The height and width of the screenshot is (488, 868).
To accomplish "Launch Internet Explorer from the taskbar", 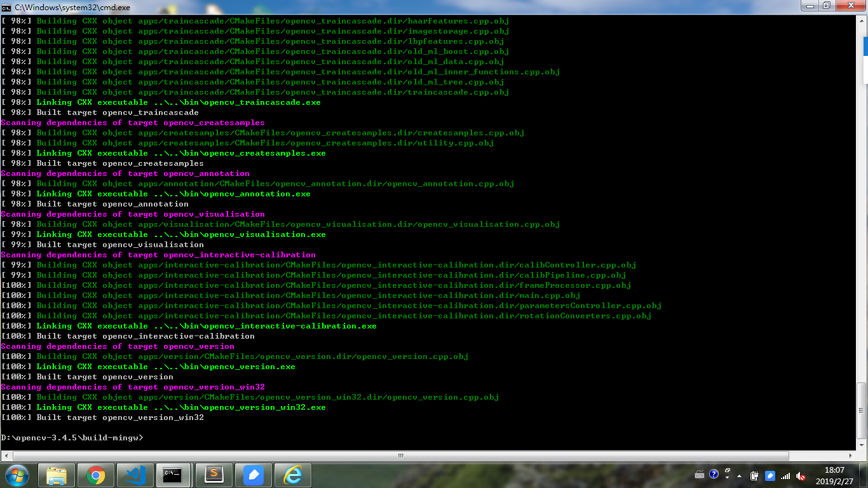I will point(292,475).
